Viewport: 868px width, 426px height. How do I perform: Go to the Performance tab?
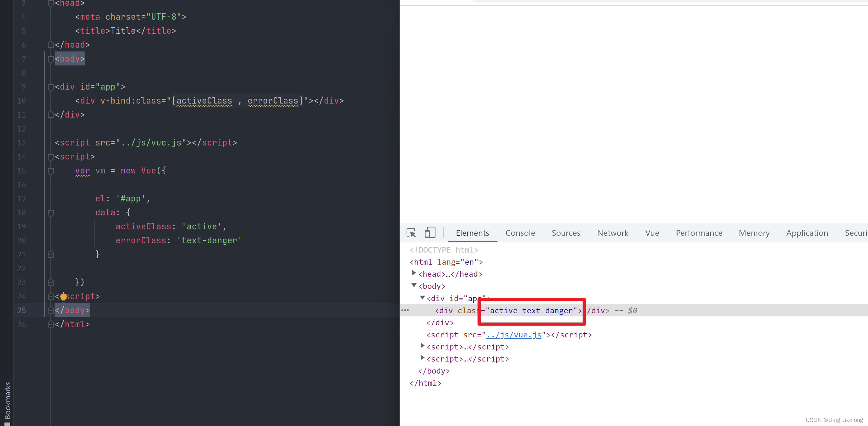(x=699, y=233)
